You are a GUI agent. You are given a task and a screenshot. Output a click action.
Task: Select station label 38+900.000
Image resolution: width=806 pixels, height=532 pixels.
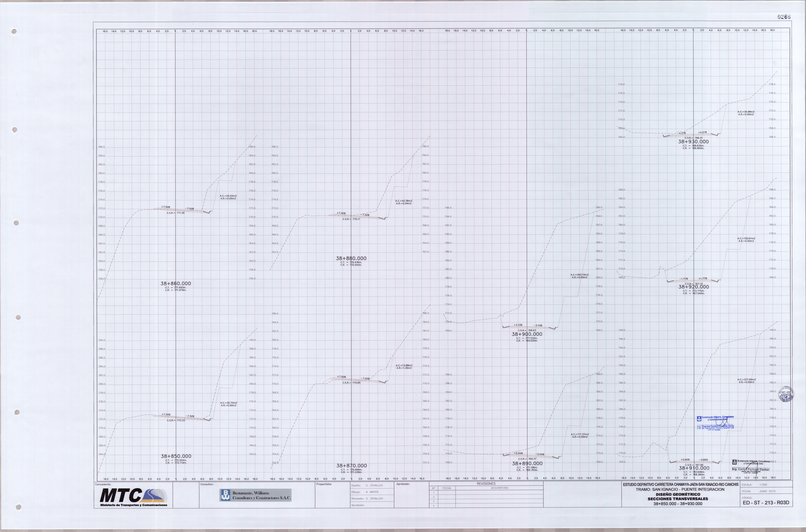527,334
